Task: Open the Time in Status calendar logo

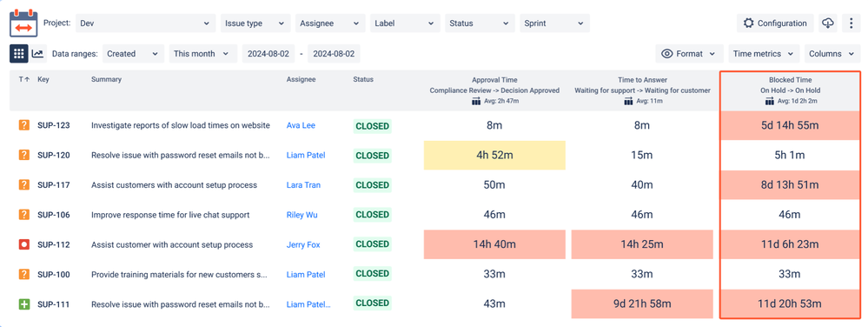Action: 23,23
